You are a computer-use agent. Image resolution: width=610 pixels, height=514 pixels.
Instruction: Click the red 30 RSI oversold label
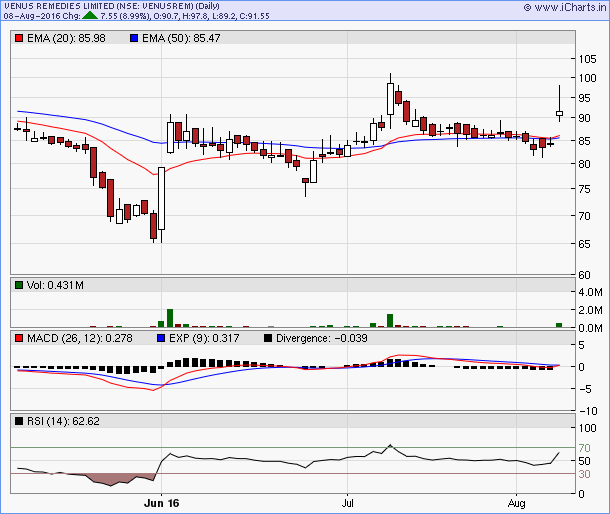[584, 474]
